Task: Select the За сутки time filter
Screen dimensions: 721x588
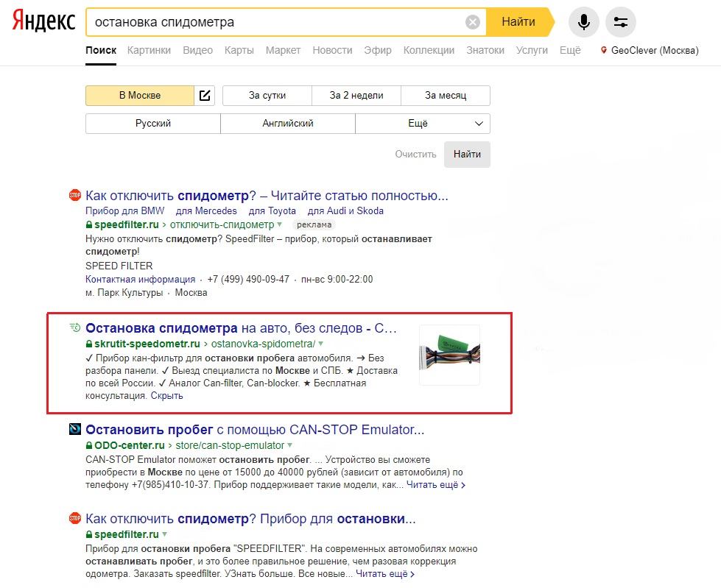Action: [x=267, y=96]
